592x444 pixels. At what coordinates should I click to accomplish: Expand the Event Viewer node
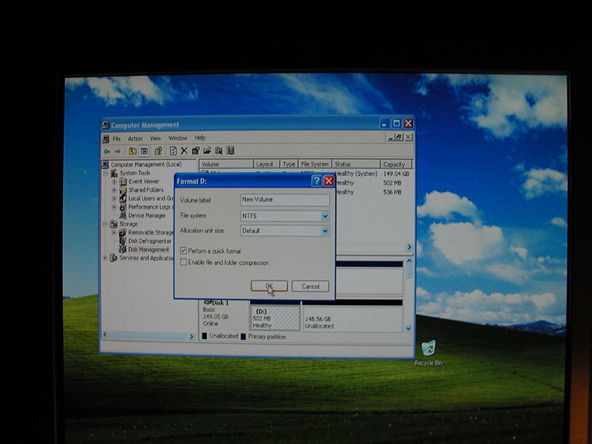pyautogui.click(x=114, y=182)
